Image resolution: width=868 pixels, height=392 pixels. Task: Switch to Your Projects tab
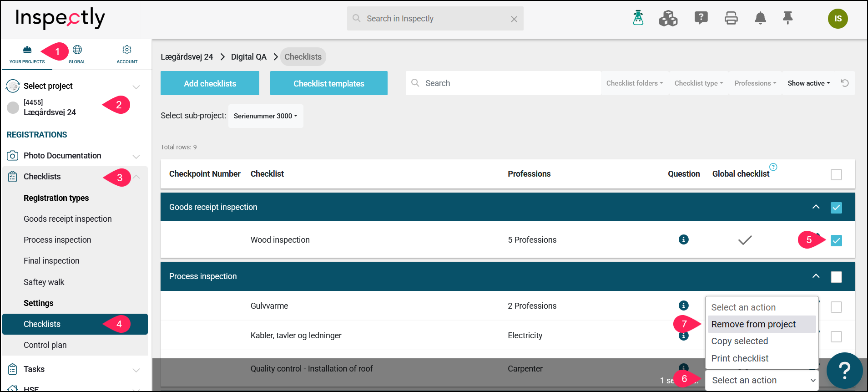(27, 55)
